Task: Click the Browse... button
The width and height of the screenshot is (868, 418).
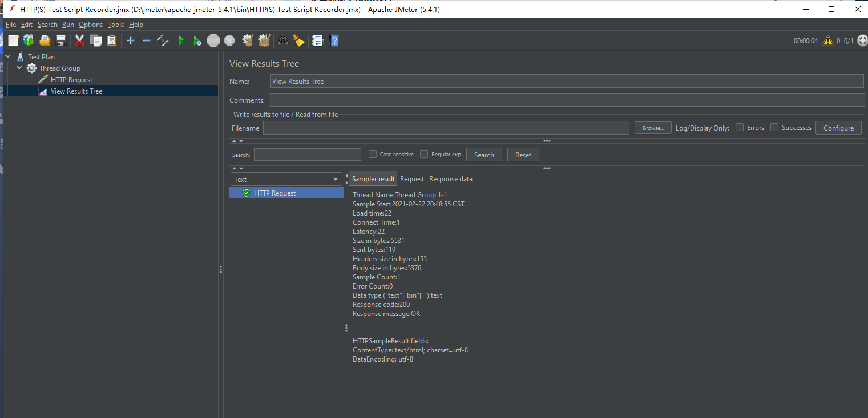Action: (653, 128)
